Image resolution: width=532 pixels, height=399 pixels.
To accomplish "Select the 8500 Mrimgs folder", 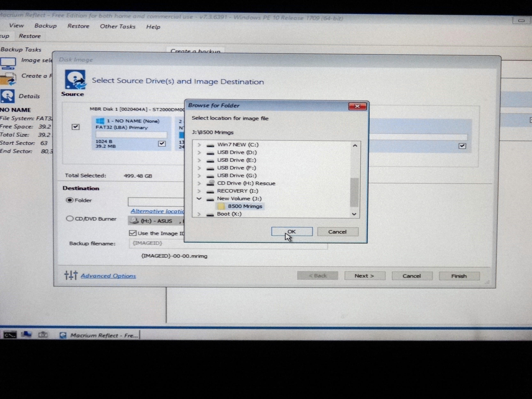I will tap(245, 206).
